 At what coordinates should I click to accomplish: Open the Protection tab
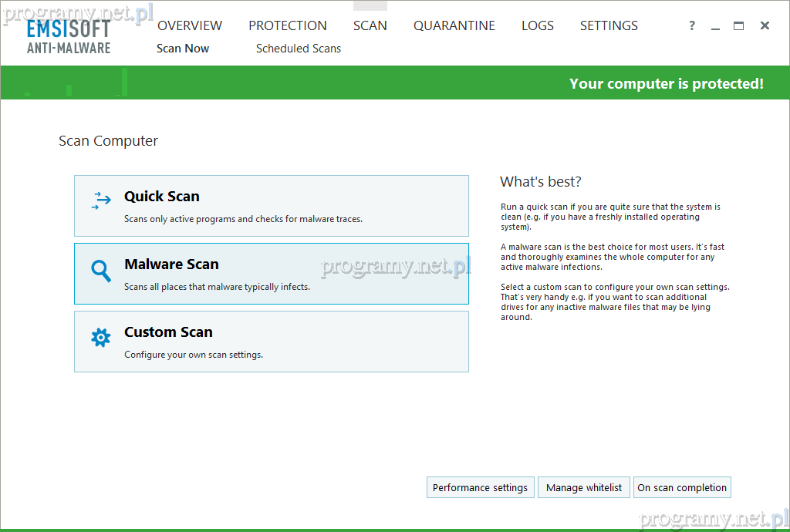(x=288, y=26)
